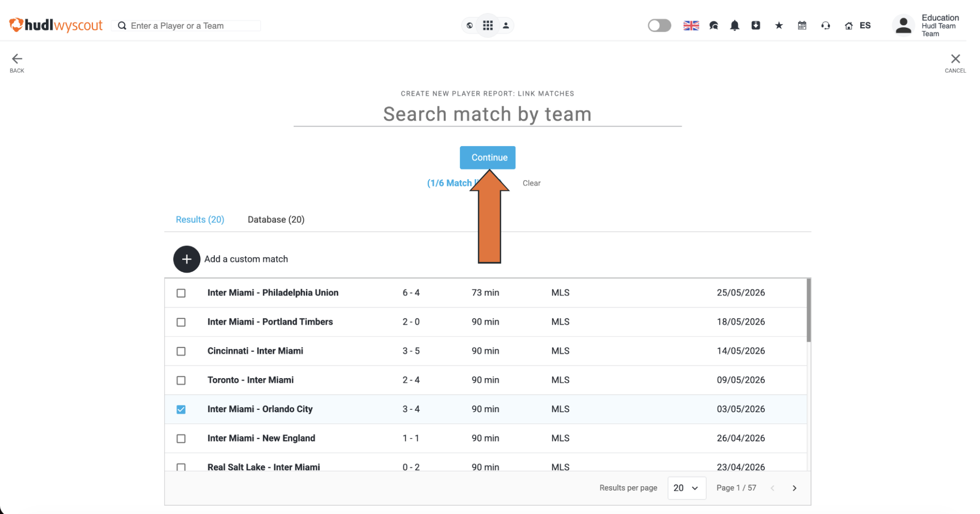Image resolution: width=980 pixels, height=514 pixels.
Task: Uncheck Inter Miami - Orlando City match
Action: pos(181,409)
